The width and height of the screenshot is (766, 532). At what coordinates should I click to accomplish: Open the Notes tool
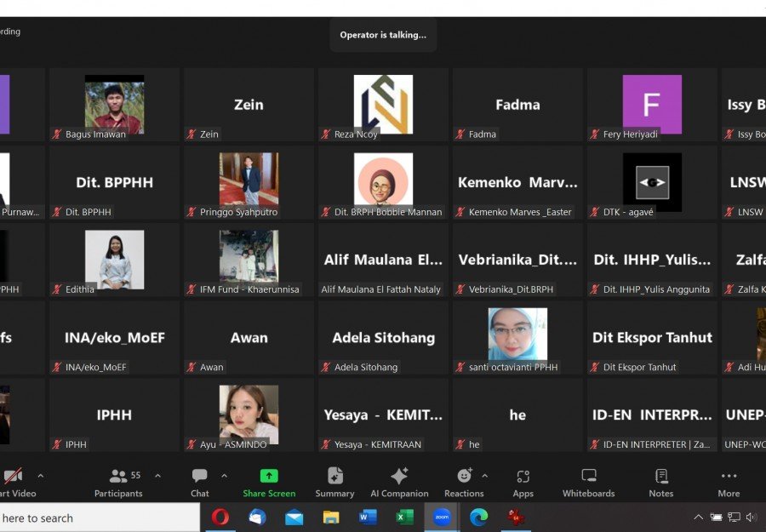point(660,482)
